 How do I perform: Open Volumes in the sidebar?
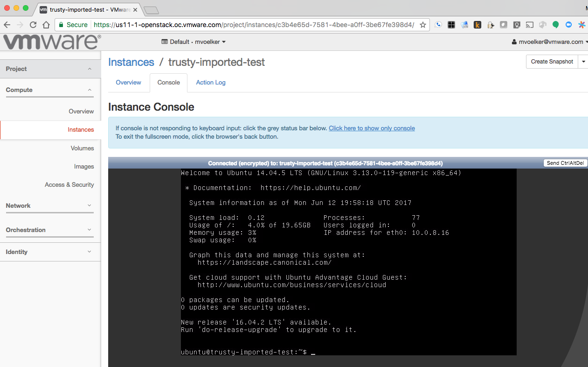(82, 148)
